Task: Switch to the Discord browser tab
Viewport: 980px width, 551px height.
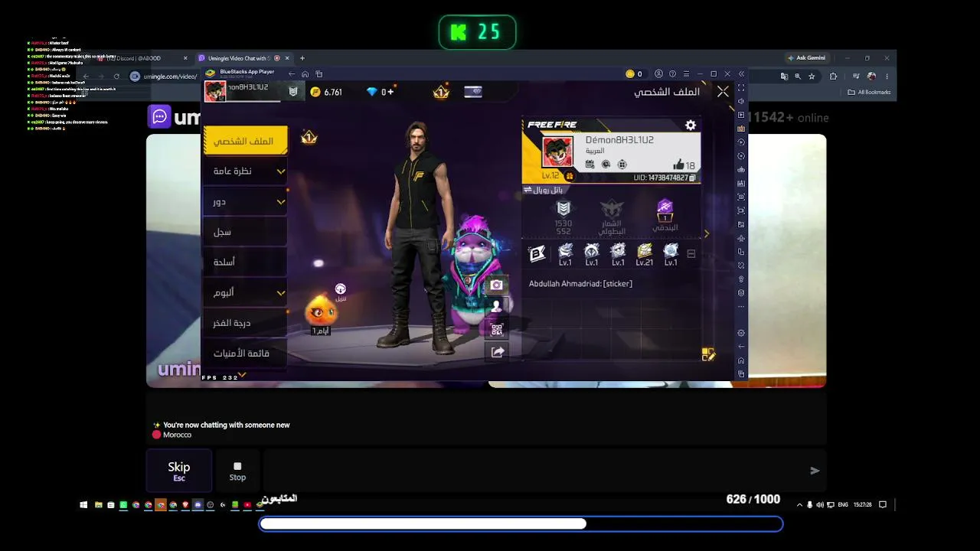Action: 143,58
